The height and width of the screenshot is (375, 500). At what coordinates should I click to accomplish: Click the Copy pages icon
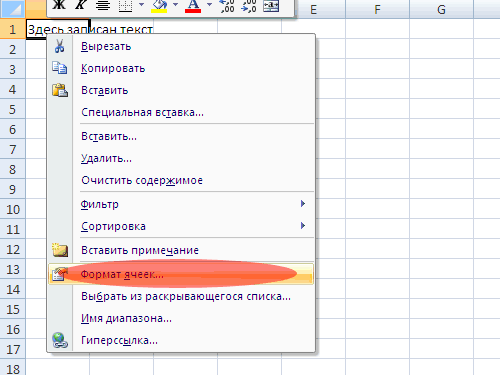tap(60, 68)
